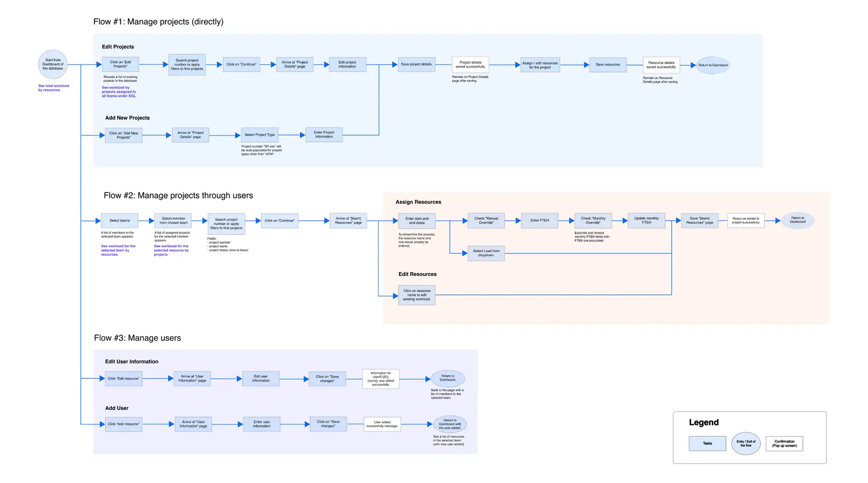Click the 'Click Add resource' task box
This screenshot has width=868, height=483.
click(123, 424)
